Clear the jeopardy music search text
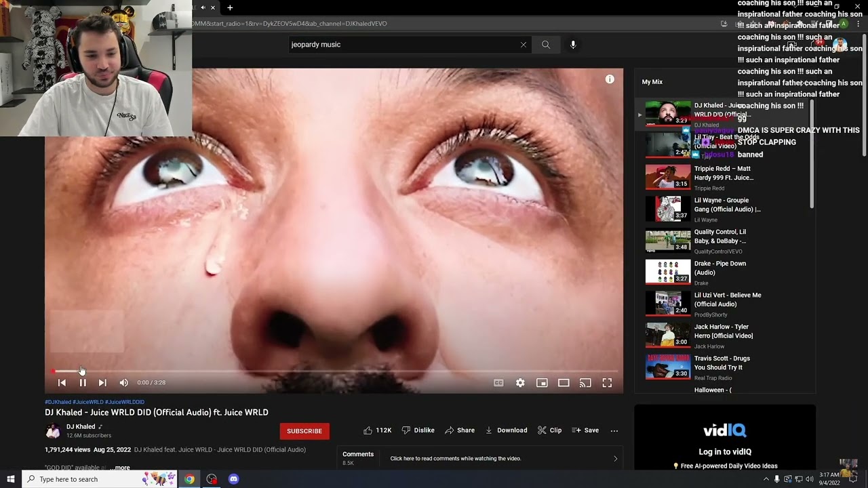The image size is (868, 488). pos(524,45)
